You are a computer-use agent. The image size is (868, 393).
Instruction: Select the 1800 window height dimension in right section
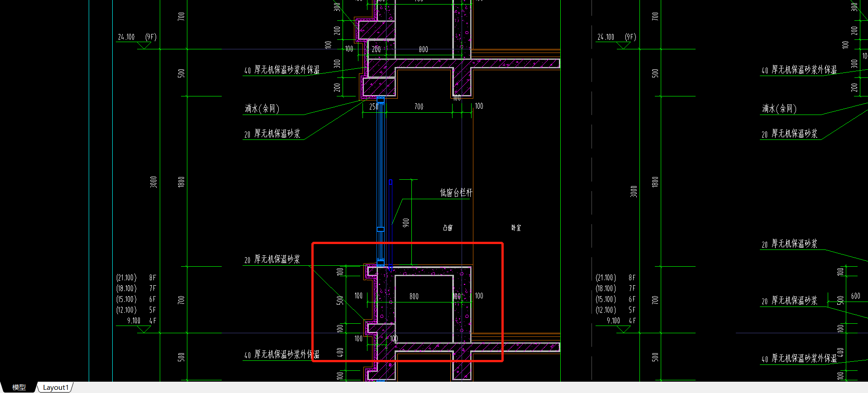655,182
